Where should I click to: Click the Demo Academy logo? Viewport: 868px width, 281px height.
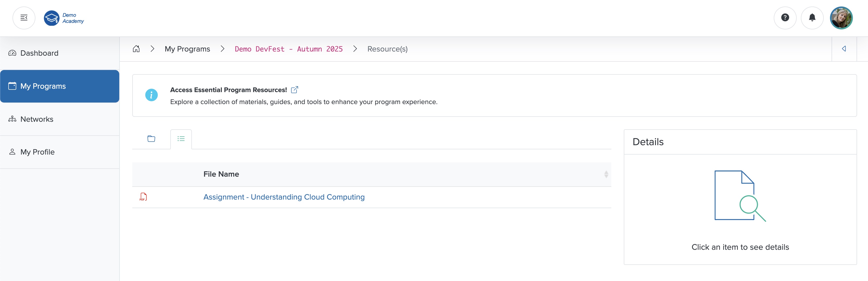point(64,18)
